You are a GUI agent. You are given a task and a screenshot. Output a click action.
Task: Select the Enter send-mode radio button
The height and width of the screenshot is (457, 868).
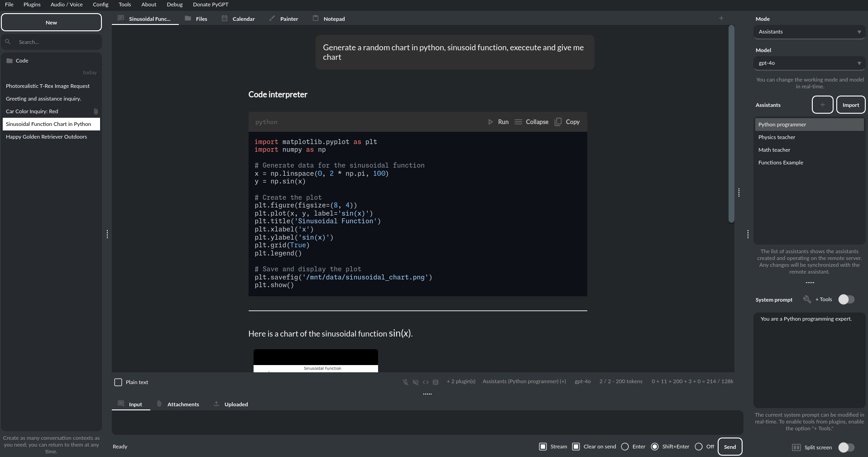625,447
